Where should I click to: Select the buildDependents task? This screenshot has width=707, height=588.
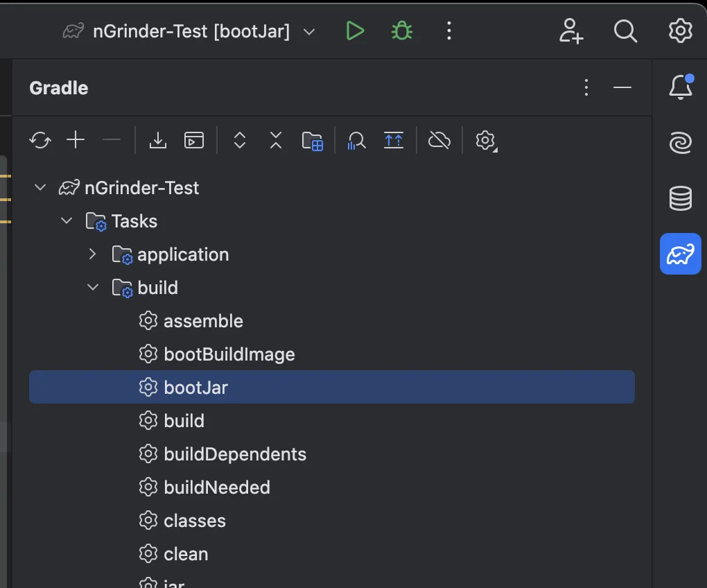332,454
